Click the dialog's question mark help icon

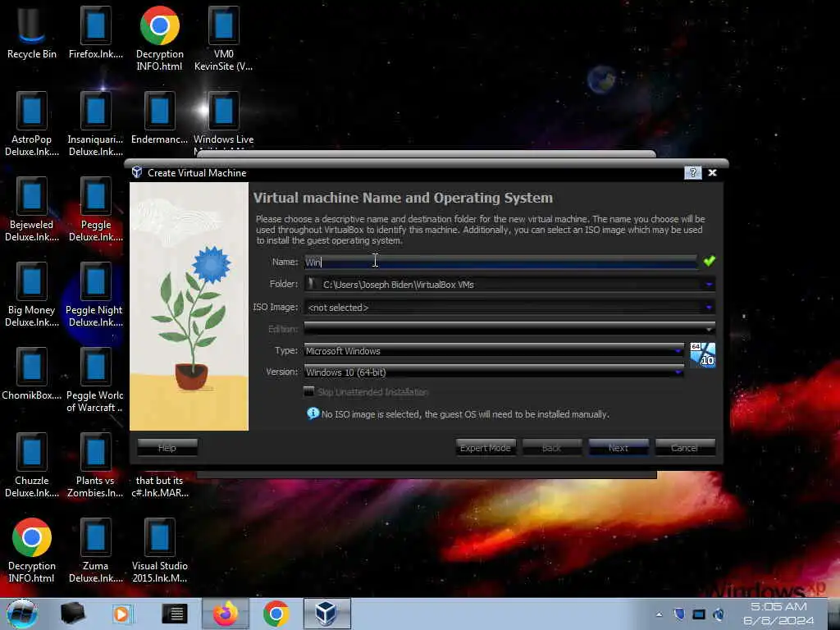point(692,172)
